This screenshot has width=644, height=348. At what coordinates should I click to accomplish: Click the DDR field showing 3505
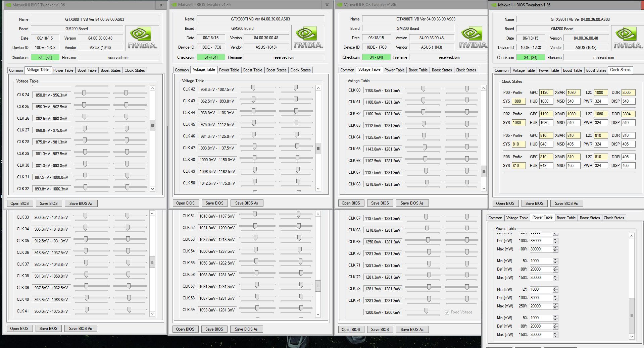click(x=628, y=93)
